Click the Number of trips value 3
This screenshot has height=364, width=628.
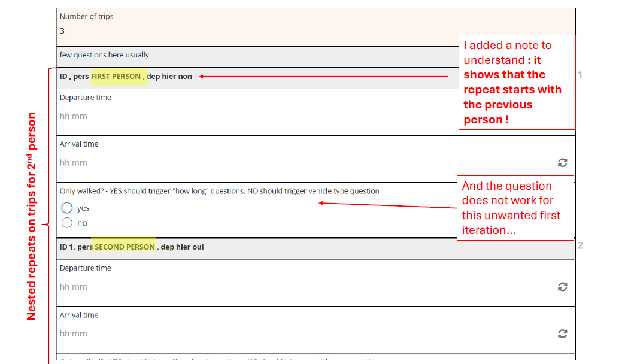63,31
